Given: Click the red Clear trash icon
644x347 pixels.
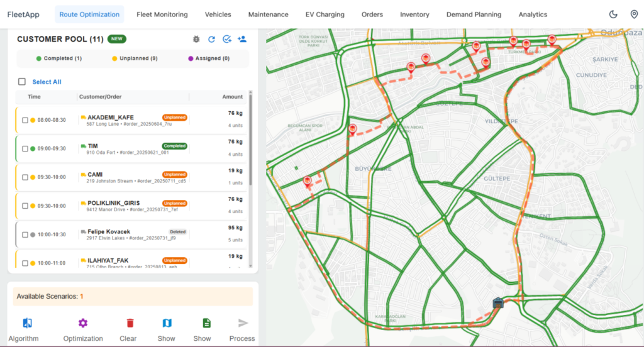Looking at the screenshot, I should [x=130, y=323].
